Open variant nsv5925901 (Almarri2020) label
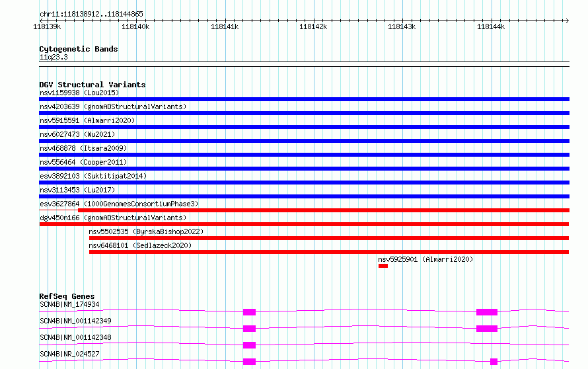 [x=425, y=259]
